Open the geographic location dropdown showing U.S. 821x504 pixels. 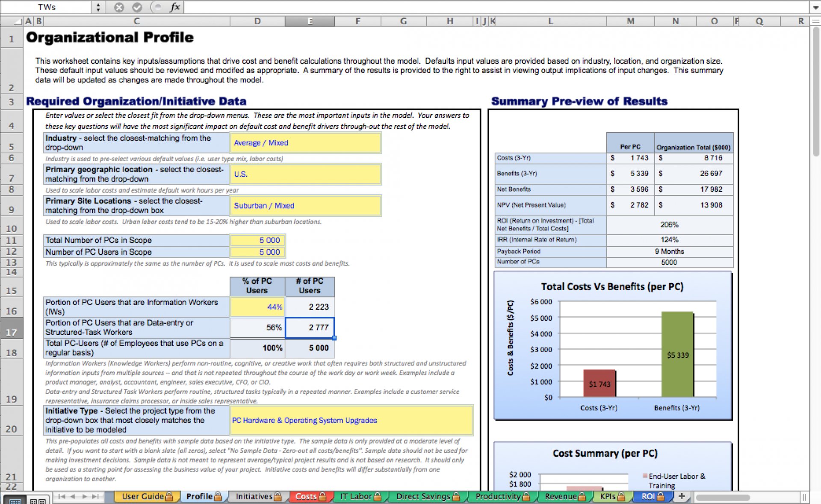click(x=305, y=174)
